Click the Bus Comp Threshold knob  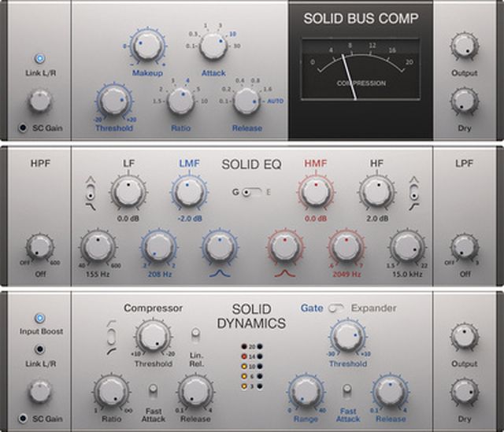coord(113,102)
